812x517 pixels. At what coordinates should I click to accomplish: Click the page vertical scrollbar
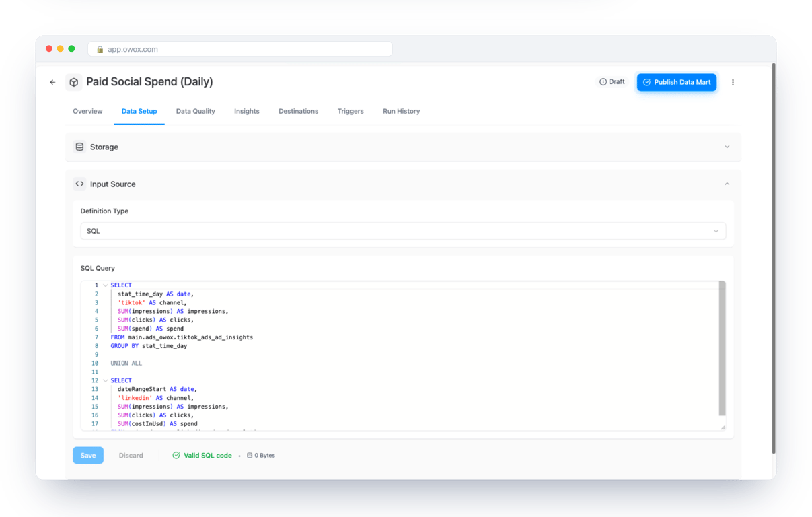coord(773,258)
